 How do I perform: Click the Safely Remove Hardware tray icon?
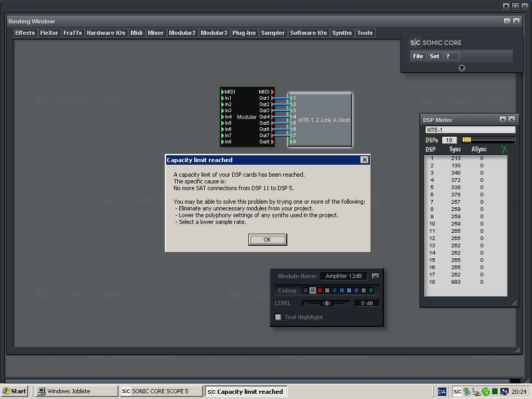click(467, 391)
